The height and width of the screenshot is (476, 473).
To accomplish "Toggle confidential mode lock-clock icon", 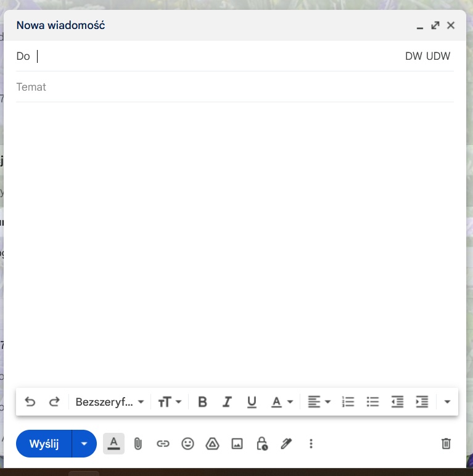I will 261,443.
